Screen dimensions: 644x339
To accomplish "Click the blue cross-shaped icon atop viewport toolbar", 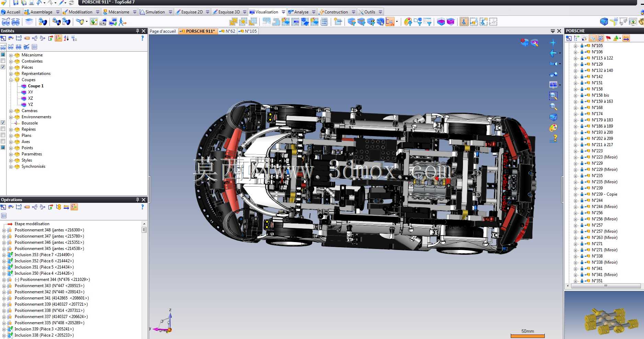I will pos(553,43).
